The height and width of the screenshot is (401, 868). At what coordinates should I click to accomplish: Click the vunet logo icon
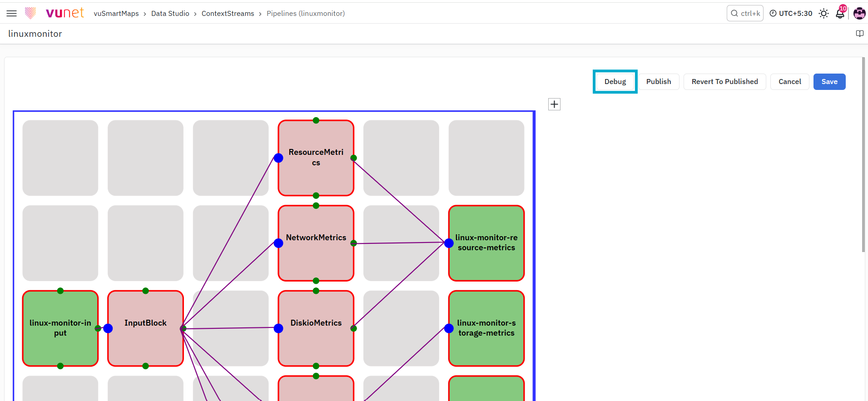coord(30,13)
